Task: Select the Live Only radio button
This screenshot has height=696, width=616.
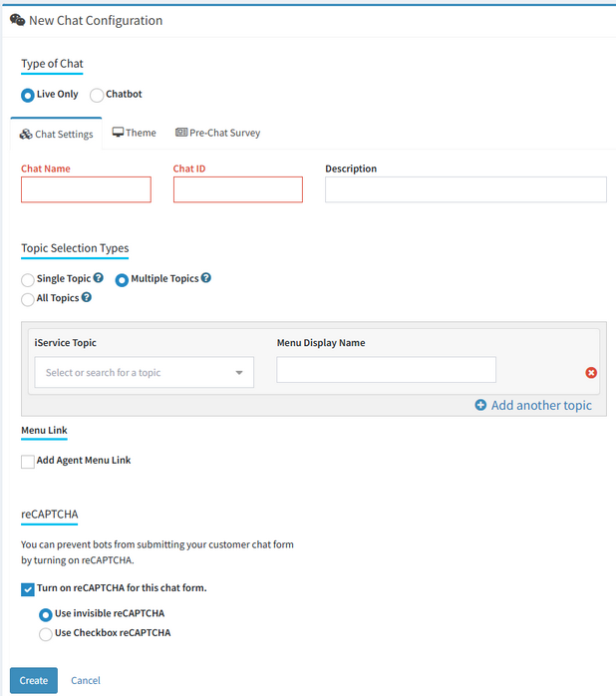Action: click(28, 96)
